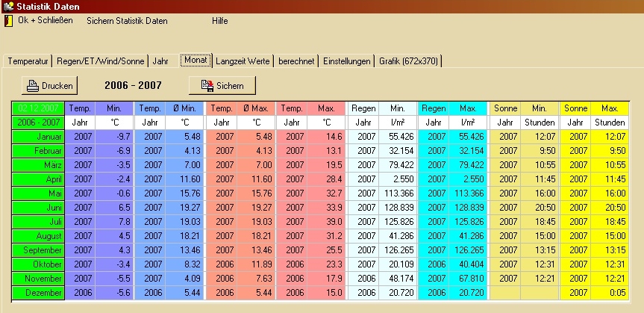Open the Einstellungen tab
Screen dimensions: 644x313
point(346,61)
